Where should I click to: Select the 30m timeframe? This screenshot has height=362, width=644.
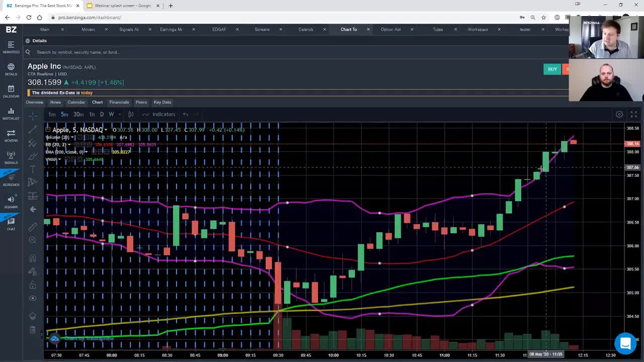point(78,114)
